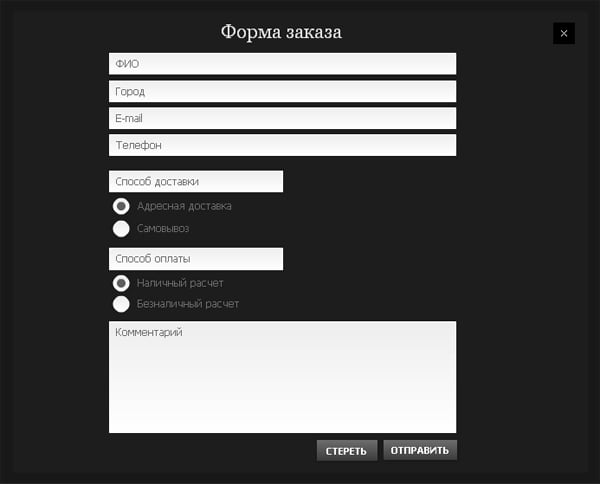Choose the Самовывоз radio circle
Screen dimensions: 600x485
click(x=121, y=229)
